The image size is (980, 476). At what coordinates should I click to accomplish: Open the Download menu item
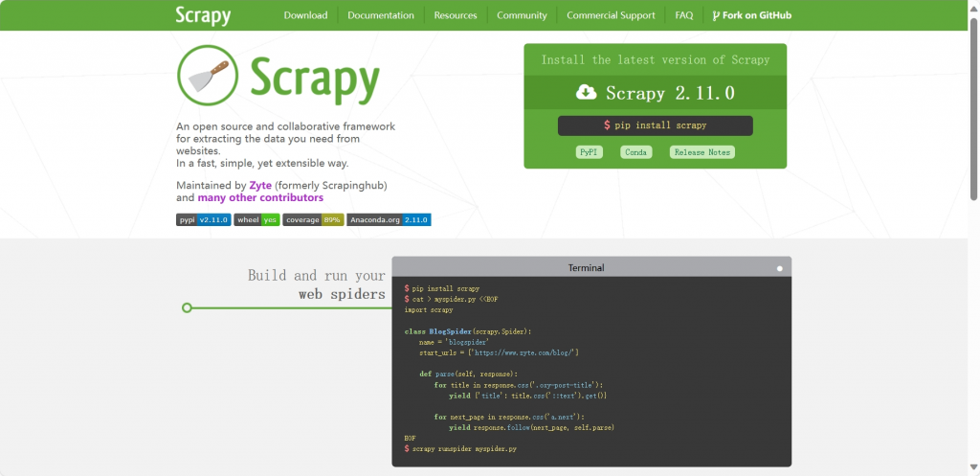305,15
